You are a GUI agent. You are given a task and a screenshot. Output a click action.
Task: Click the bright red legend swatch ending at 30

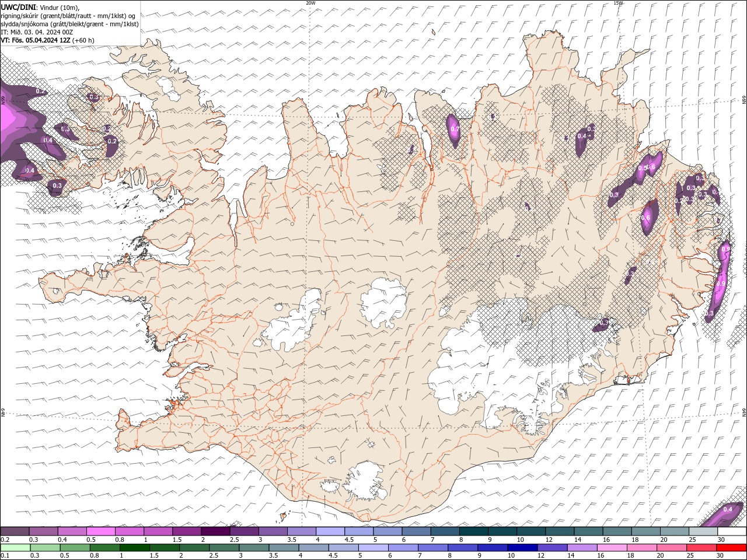[x=732, y=547]
